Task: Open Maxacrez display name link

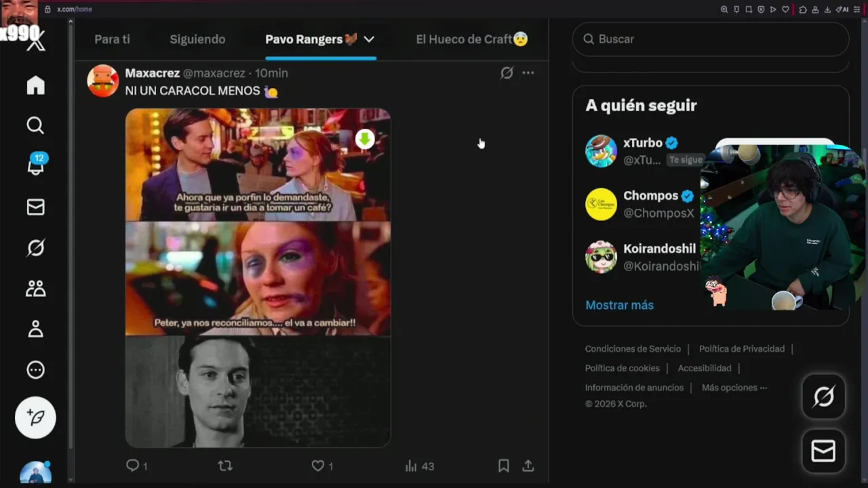Action: click(153, 73)
